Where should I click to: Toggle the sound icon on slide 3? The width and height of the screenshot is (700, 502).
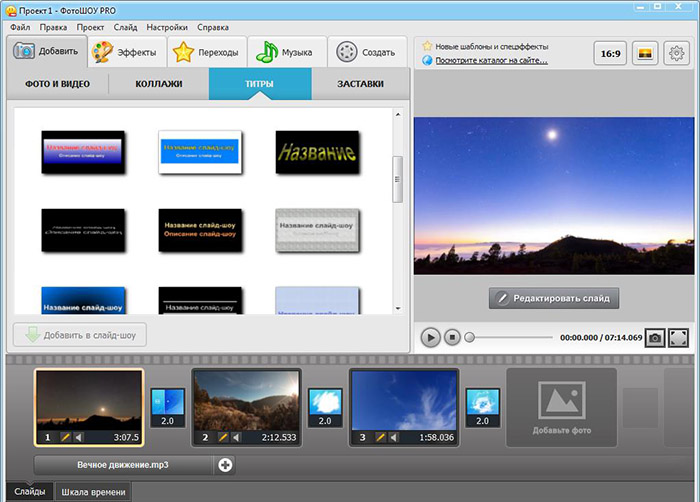(394, 437)
